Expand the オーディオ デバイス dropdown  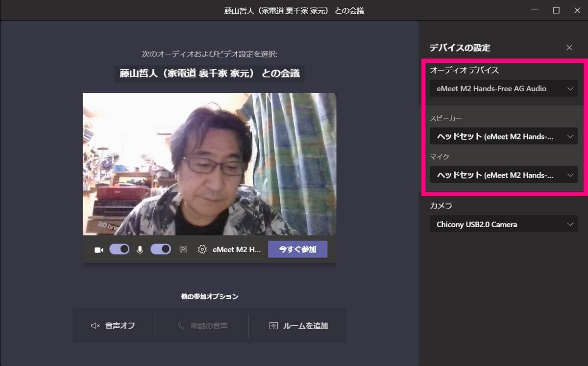tap(503, 89)
